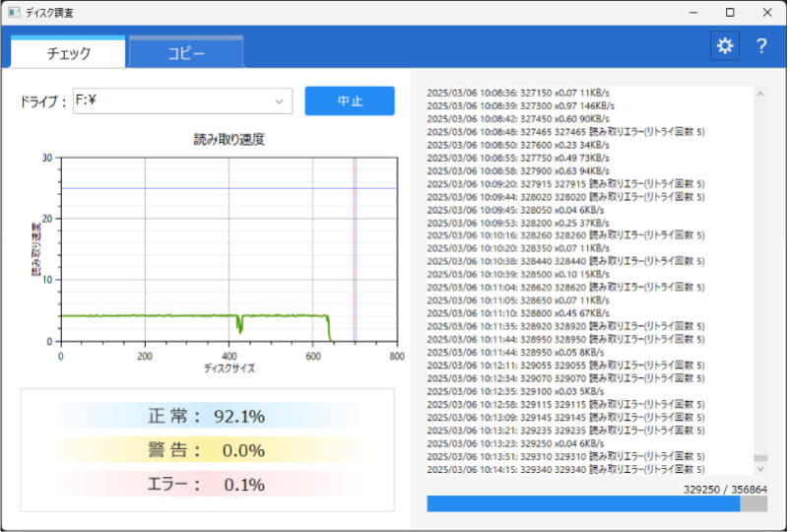
Task: Select log line 10:09:53: 328200 x0.25 37KB/s
Action: coord(518,223)
